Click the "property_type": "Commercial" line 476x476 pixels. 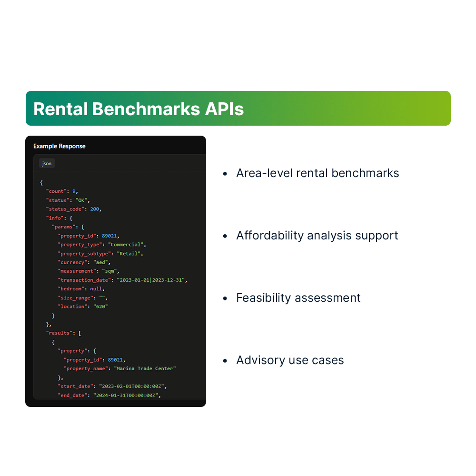(x=102, y=244)
